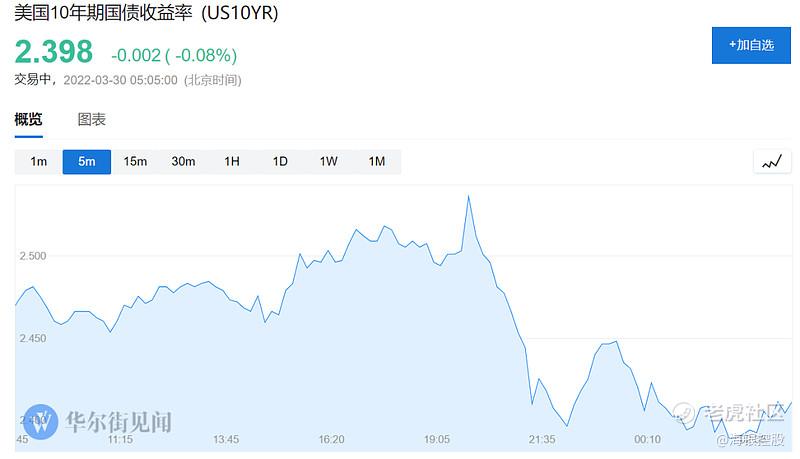Choose the 30m chart interval
The image size is (800, 459).
[183, 162]
